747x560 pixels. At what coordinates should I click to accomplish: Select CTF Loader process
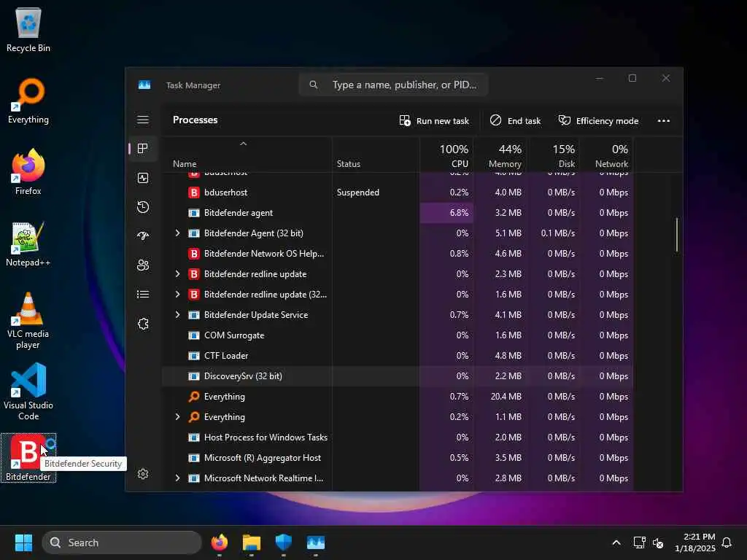398,356
